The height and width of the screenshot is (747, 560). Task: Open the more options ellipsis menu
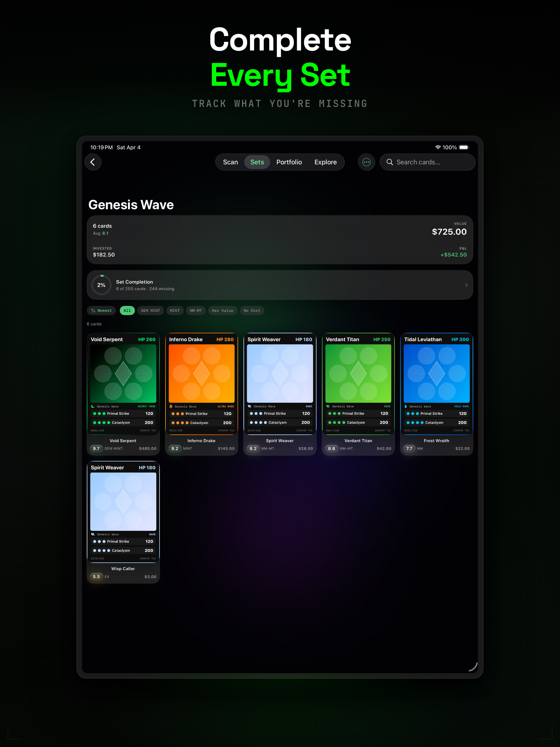click(366, 162)
